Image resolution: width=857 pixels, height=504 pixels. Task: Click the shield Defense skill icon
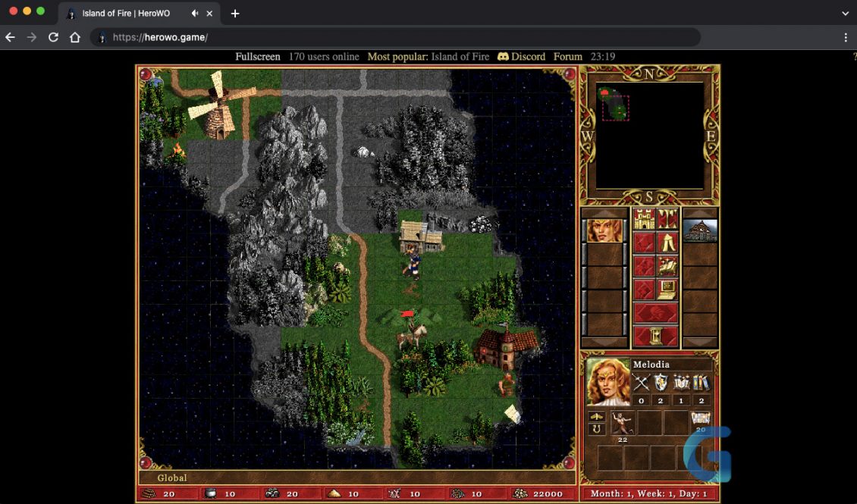point(661,383)
